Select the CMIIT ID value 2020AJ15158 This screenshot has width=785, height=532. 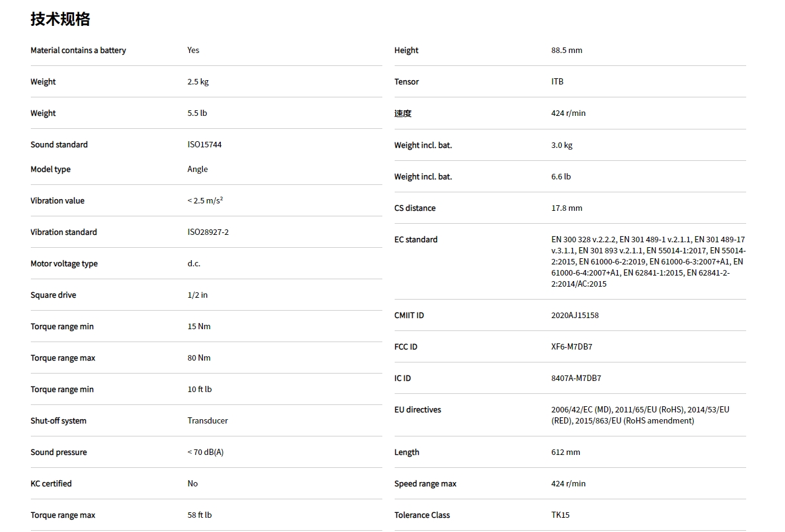[575, 316]
